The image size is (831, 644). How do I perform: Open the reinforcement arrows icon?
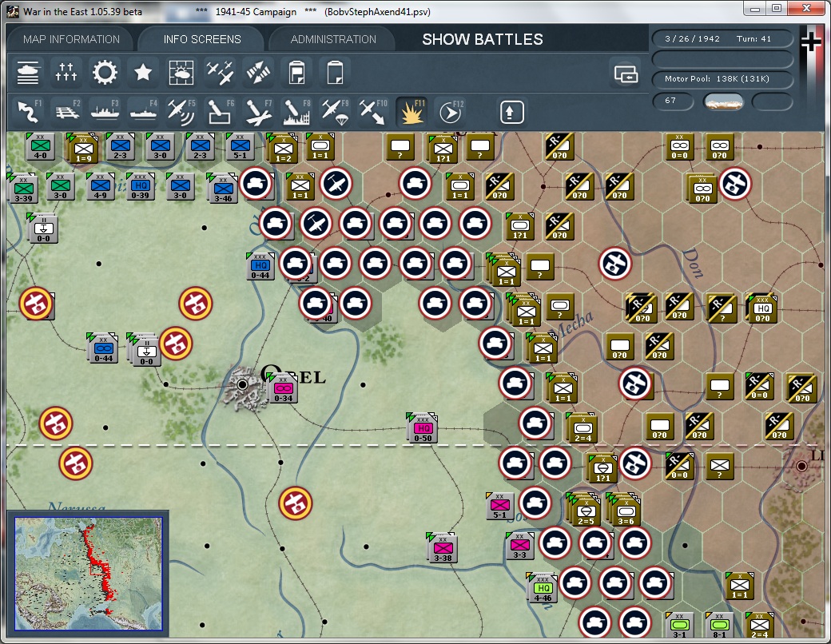(x=258, y=72)
